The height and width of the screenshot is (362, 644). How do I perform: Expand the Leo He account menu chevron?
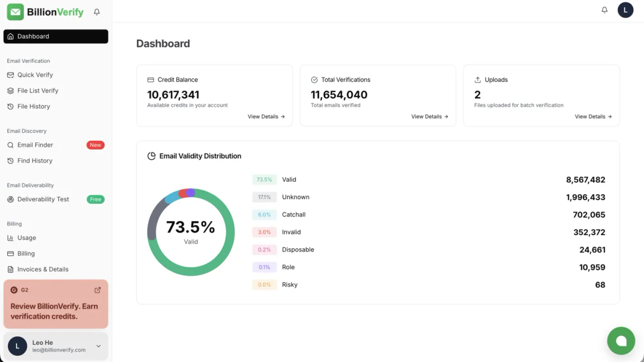99,346
